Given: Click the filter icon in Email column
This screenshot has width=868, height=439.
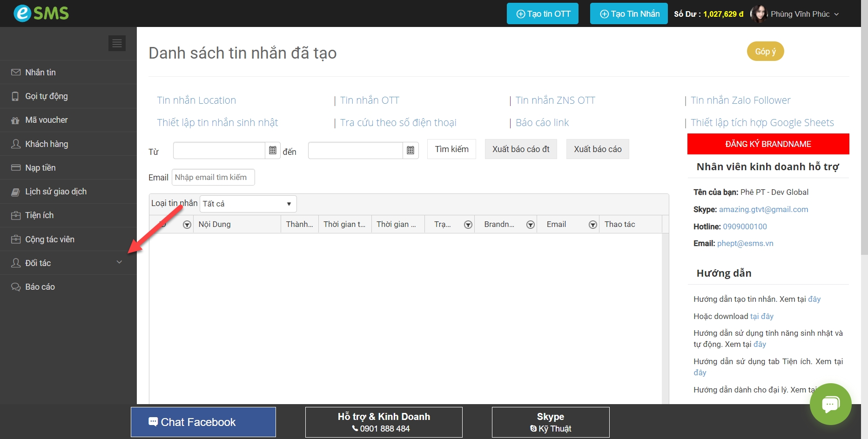Looking at the screenshot, I should (x=592, y=225).
